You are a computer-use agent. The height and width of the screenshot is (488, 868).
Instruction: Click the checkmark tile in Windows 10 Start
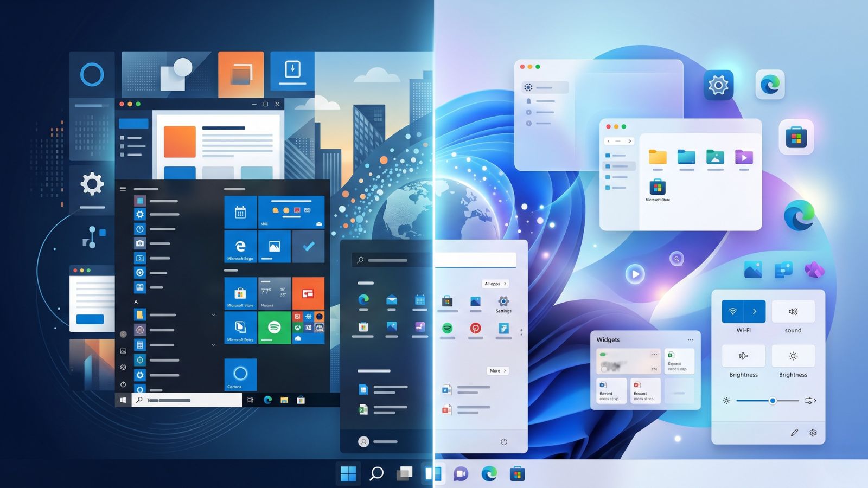308,247
